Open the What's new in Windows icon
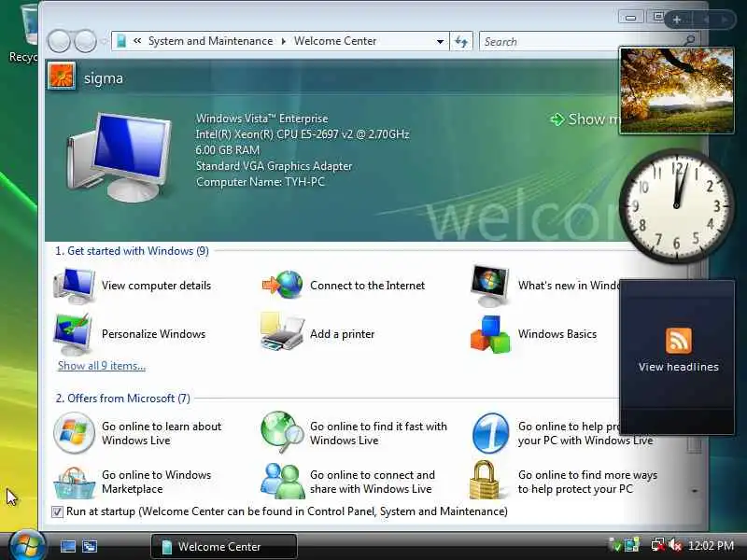 click(489, 286)
